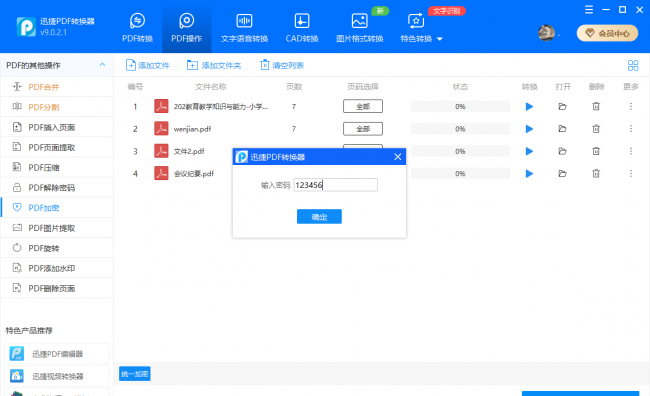Screen dimensions: 650x396
Task: Click 全部 page selection for wenjian.pdf
Action: coord(363,129)
